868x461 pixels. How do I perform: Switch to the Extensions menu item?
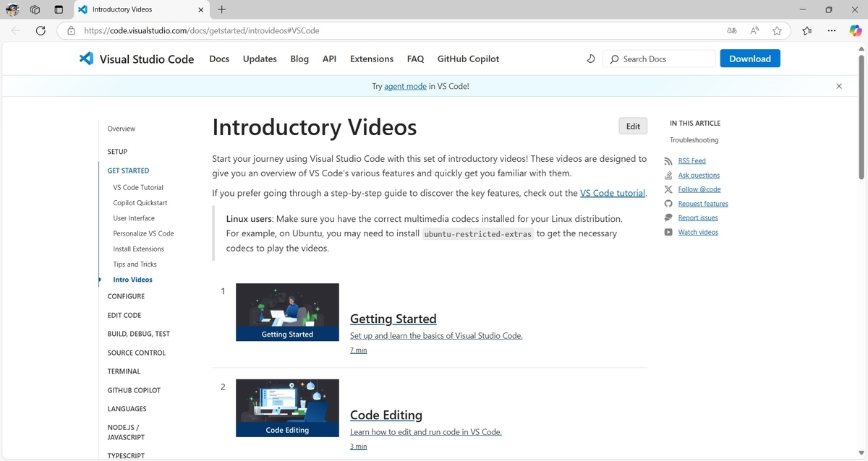[x=371, y=59]
